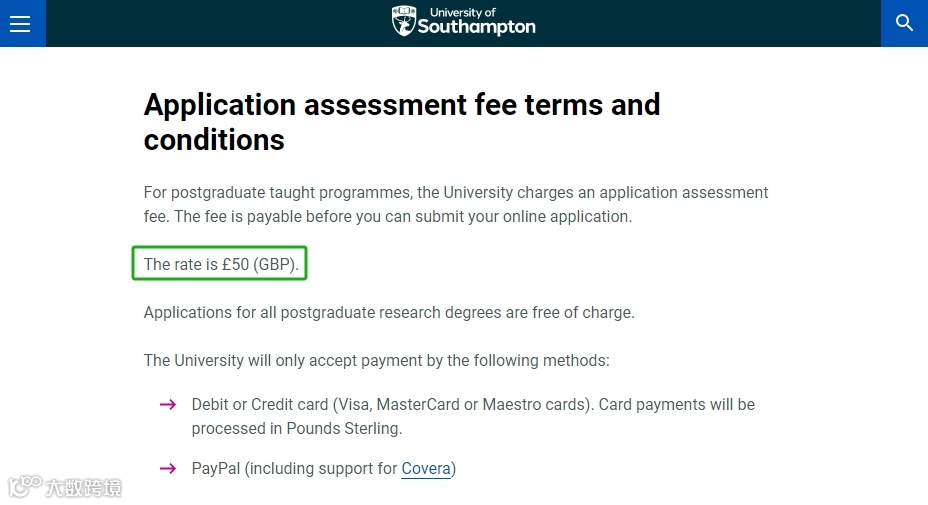Click the postgraduate taught programmes paragraph
928x505 pixels.
456,192
